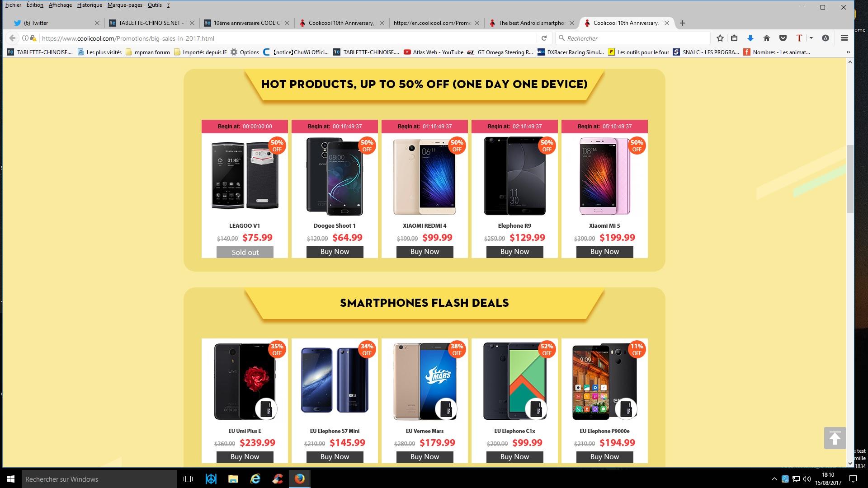Open the Firefox downloads arrow

click(750, 38)
